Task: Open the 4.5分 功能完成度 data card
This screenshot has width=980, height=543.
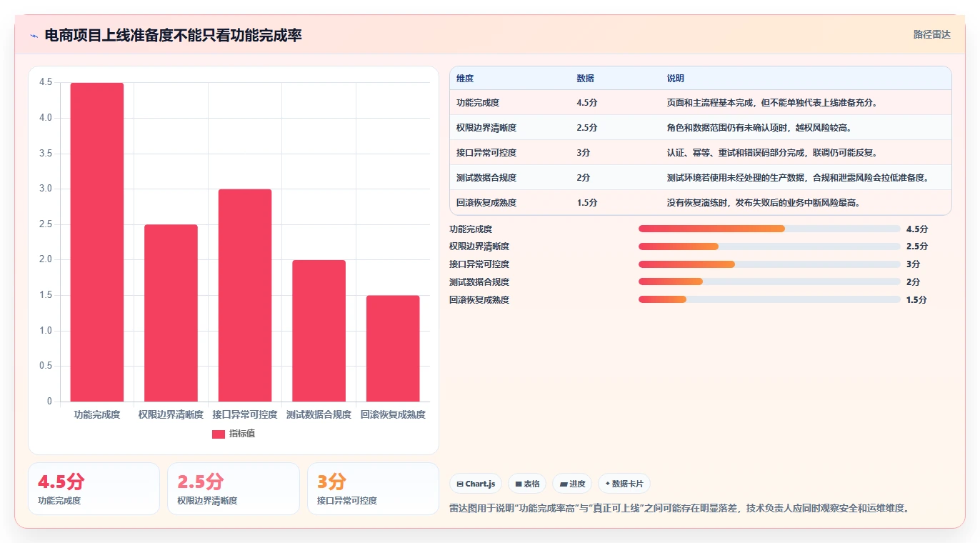Action: (94, 489)
